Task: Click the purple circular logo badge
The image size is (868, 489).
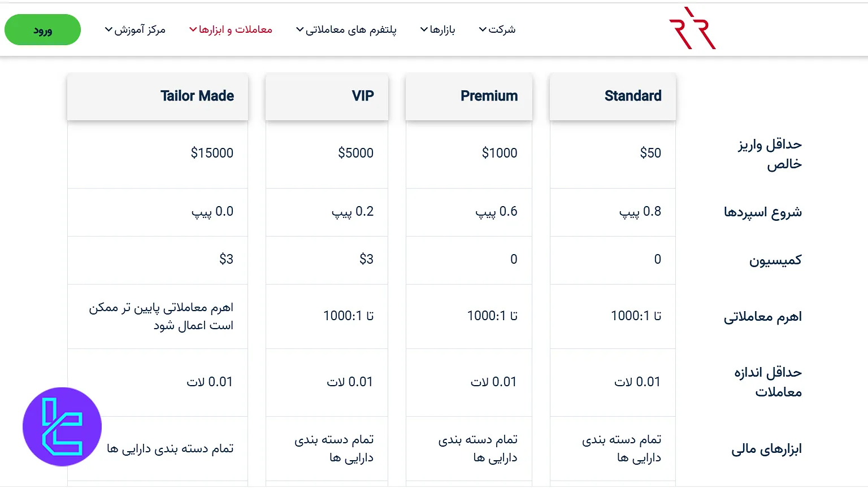Action: coord(61,427)
